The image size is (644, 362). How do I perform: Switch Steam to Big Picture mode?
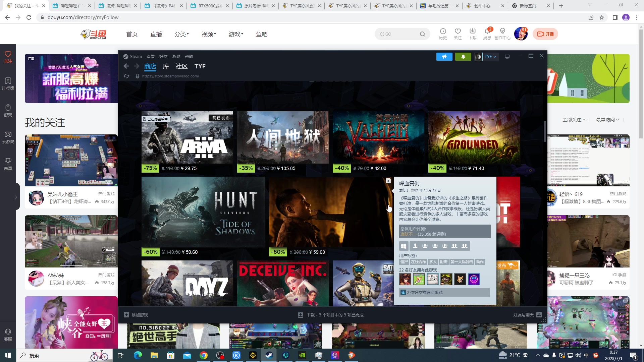(507, 57)
